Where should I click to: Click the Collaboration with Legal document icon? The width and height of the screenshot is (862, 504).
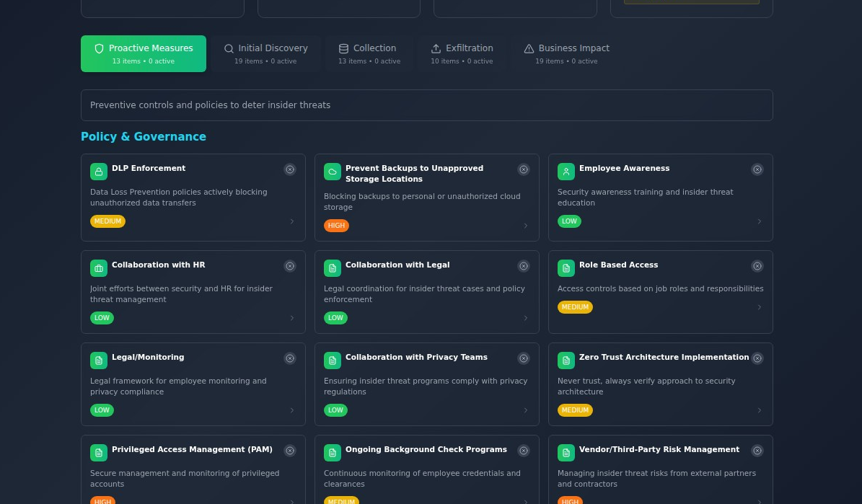pos(333,268)
